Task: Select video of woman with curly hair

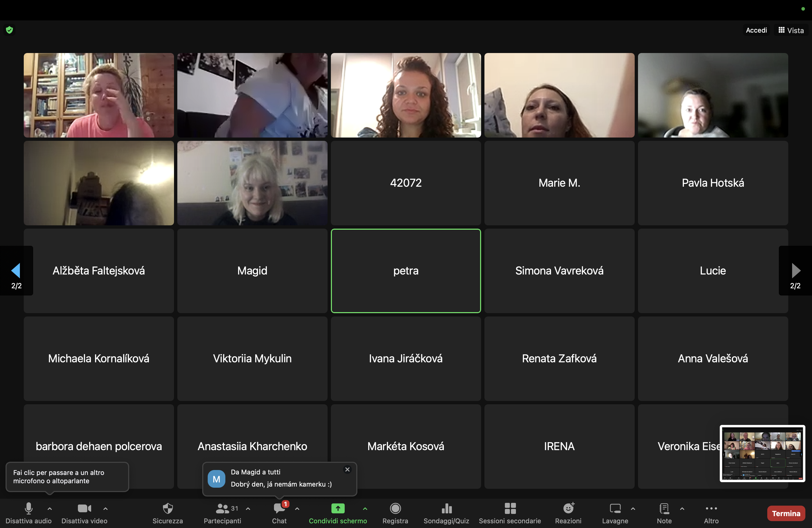Action: pyautogui.click(x=406, y=95)
